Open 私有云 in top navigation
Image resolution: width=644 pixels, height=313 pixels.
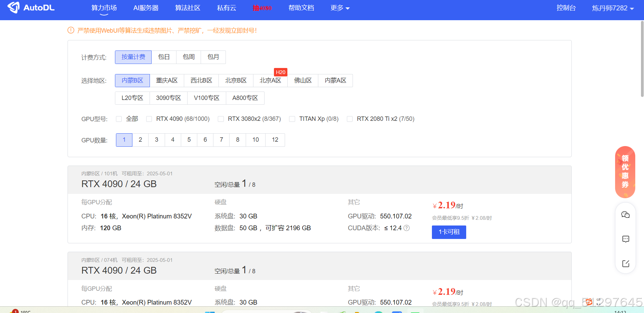coord(227,8)
